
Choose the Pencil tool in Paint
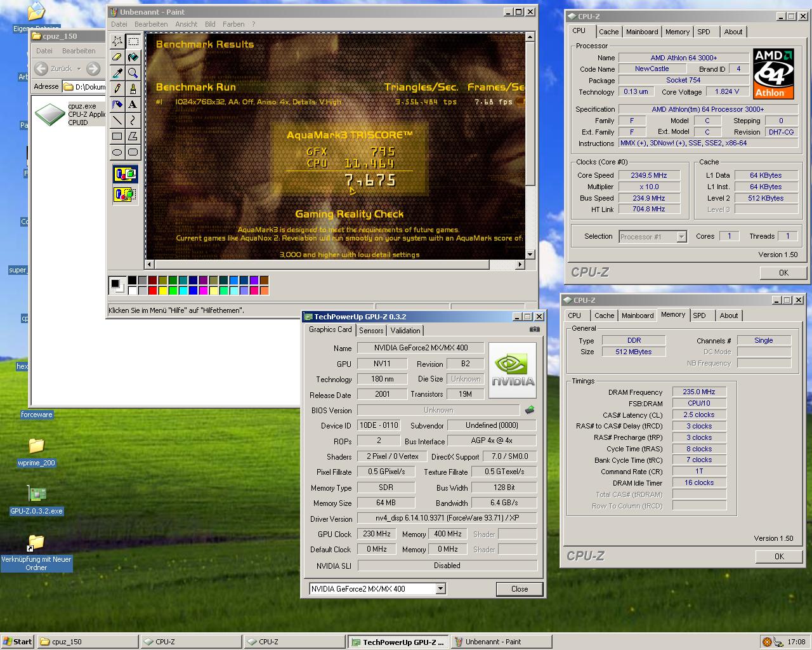tap(117, 89)
